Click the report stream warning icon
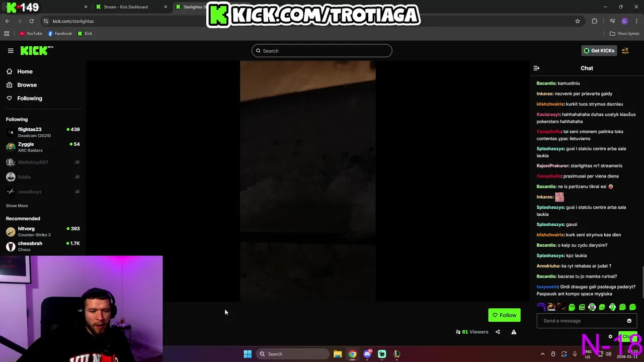 coord(514,332)
